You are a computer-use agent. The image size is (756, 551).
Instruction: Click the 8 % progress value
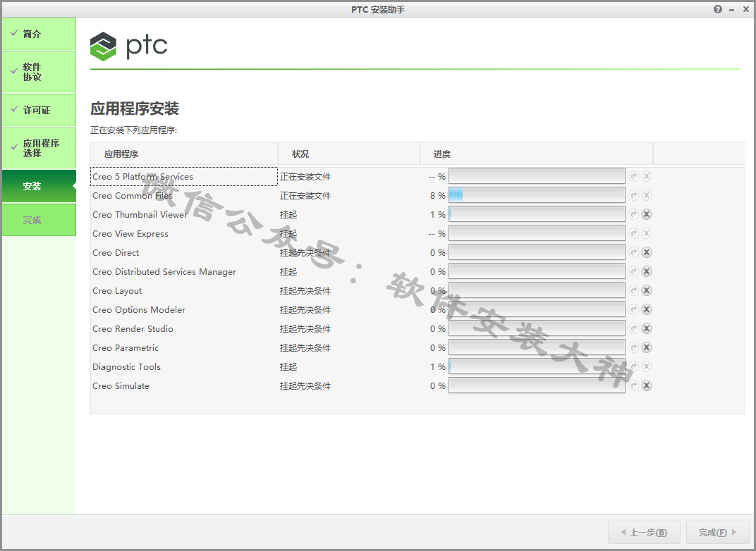438,196
